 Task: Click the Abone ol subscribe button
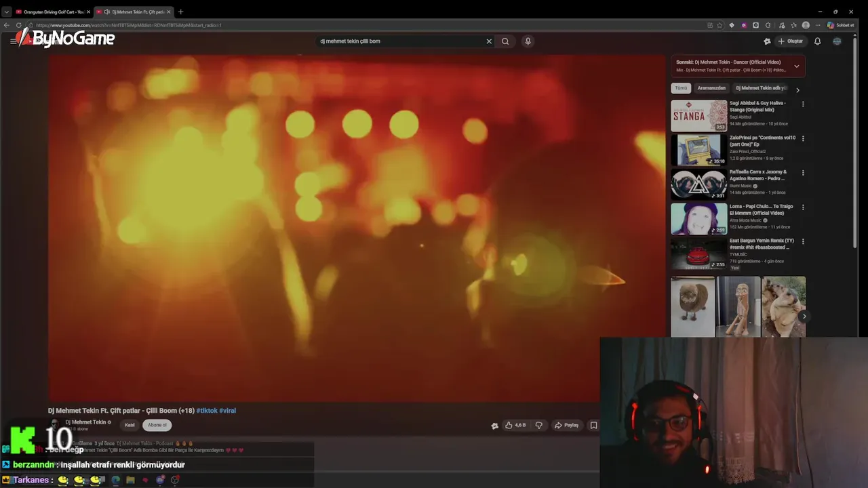[157, 425]
